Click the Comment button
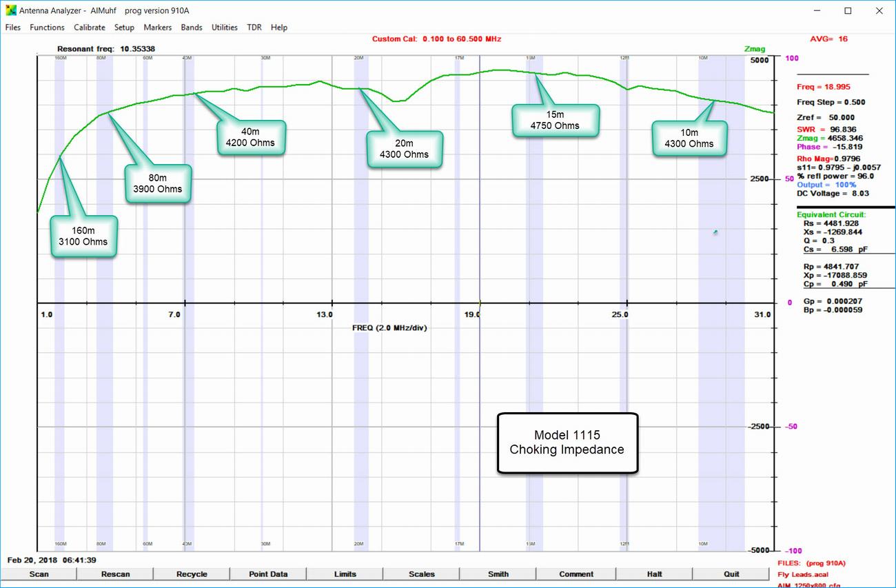 tap(576, 574)
